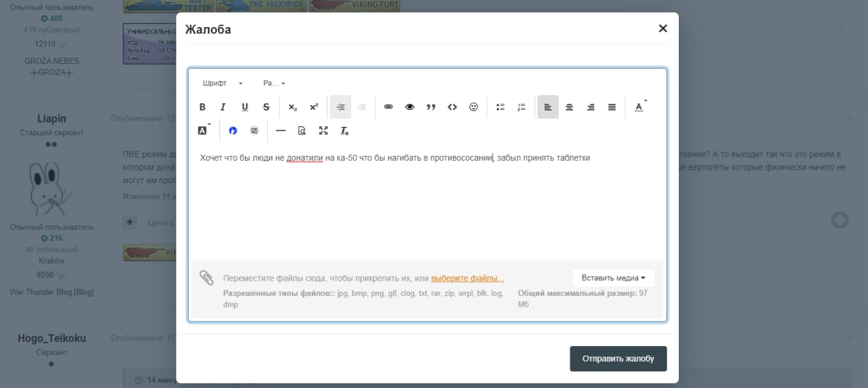Insert a numbered list
The width and height of the screenshot is (868, 388).
[521, 107]
